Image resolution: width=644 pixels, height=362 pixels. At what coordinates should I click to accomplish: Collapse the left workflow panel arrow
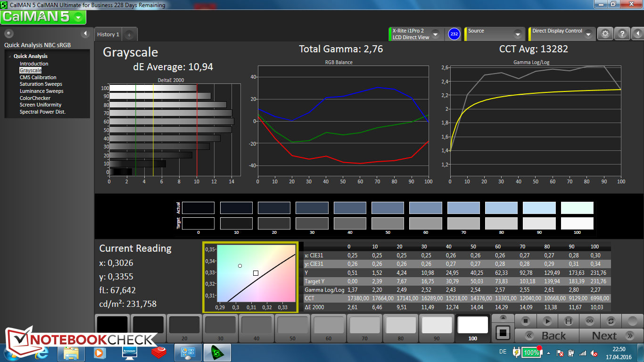(85, 33)
